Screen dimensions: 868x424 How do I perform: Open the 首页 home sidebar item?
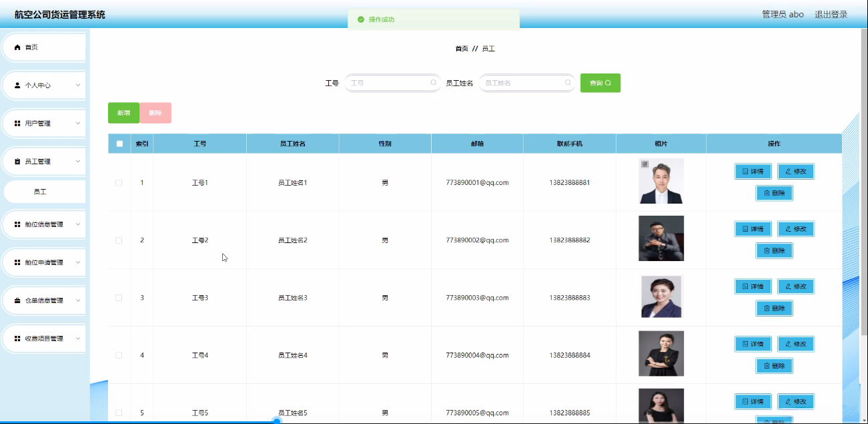click(43, 47)
